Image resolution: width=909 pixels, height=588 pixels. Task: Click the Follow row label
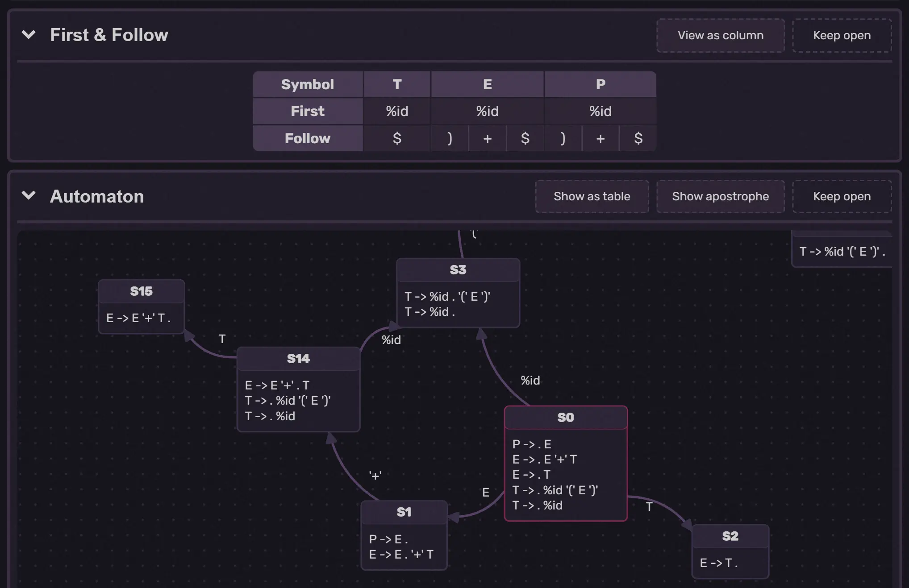(308, 138)
